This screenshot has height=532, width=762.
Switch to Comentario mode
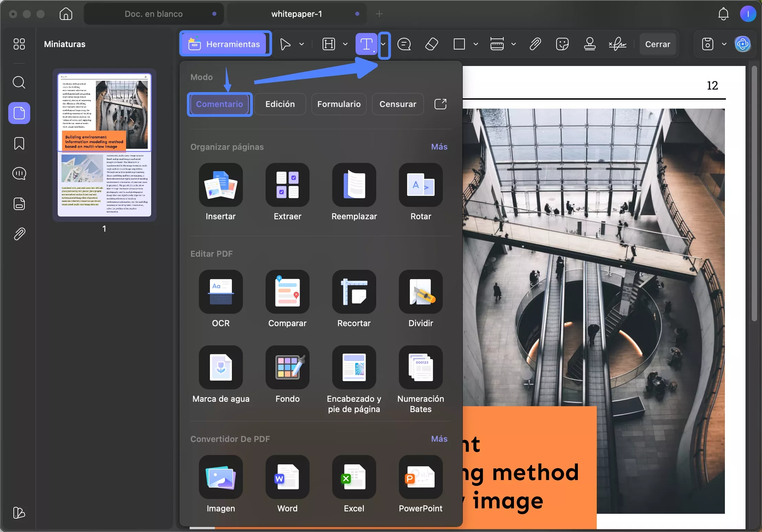pyautogui.click(x=220, y=104)
